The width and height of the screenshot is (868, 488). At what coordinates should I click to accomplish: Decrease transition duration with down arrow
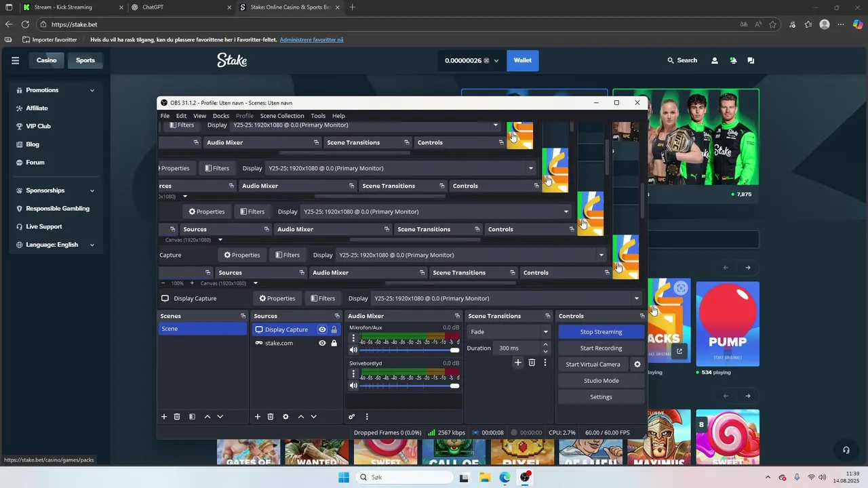tap(545, 351)
